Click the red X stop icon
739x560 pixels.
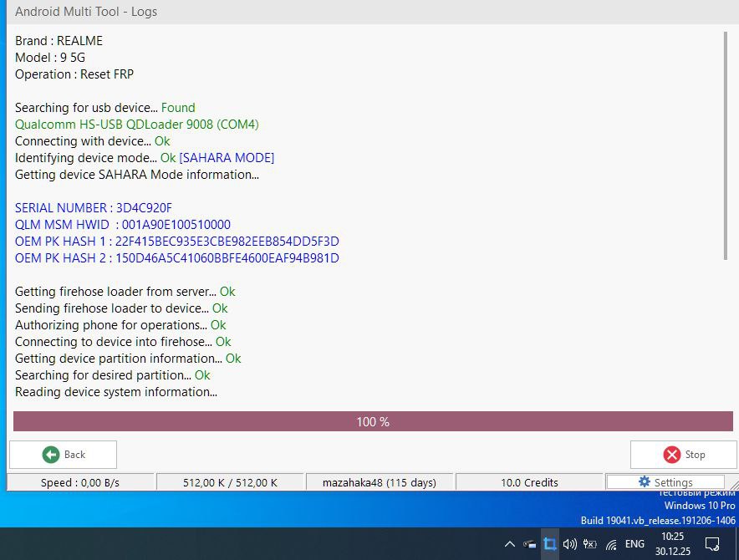click(671, 455)
